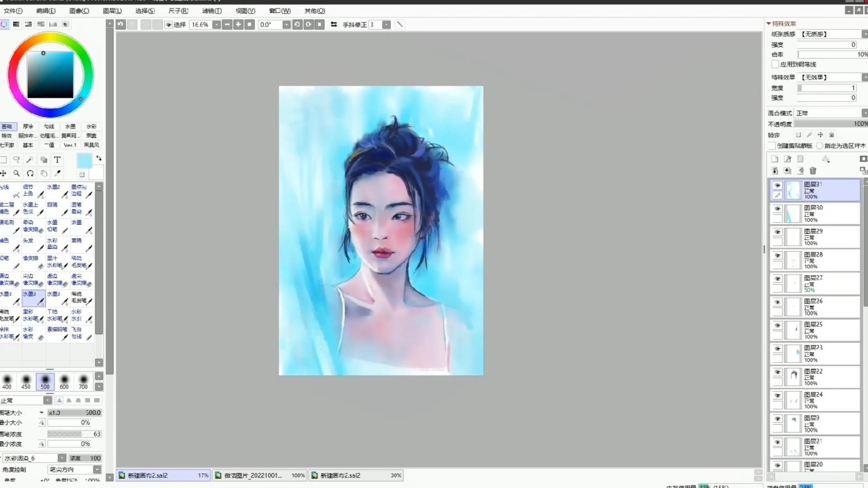Screen dimensions: 868x488
Task: Zoom out with the minus button
Action: (x=227, y=24)
